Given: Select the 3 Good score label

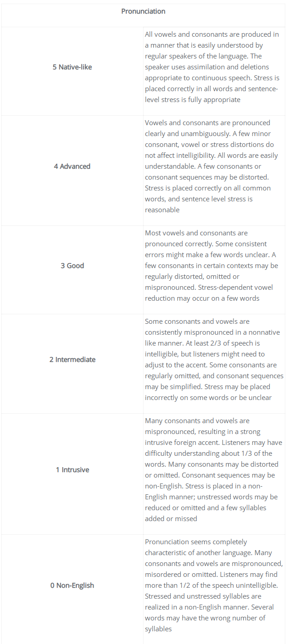Looking at the screenshot, I should tap(72, 266).
